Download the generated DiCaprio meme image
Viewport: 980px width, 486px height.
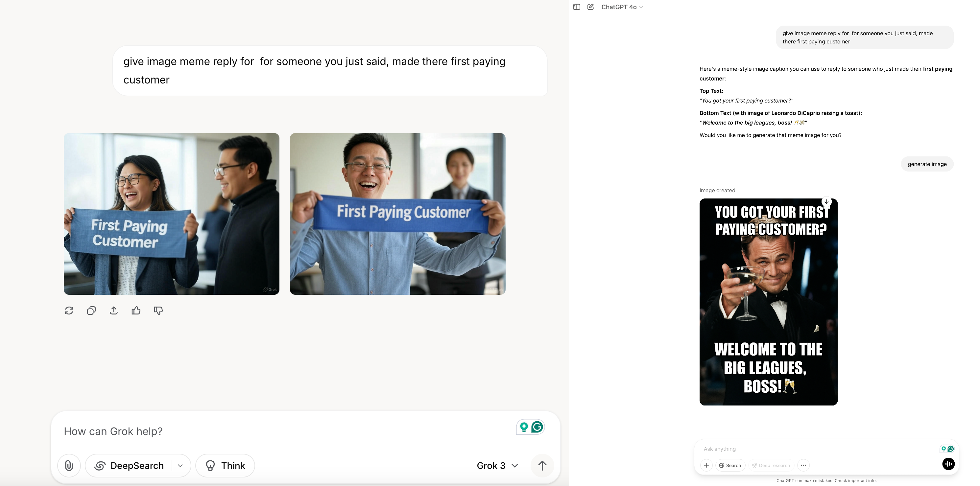[826, 201]
